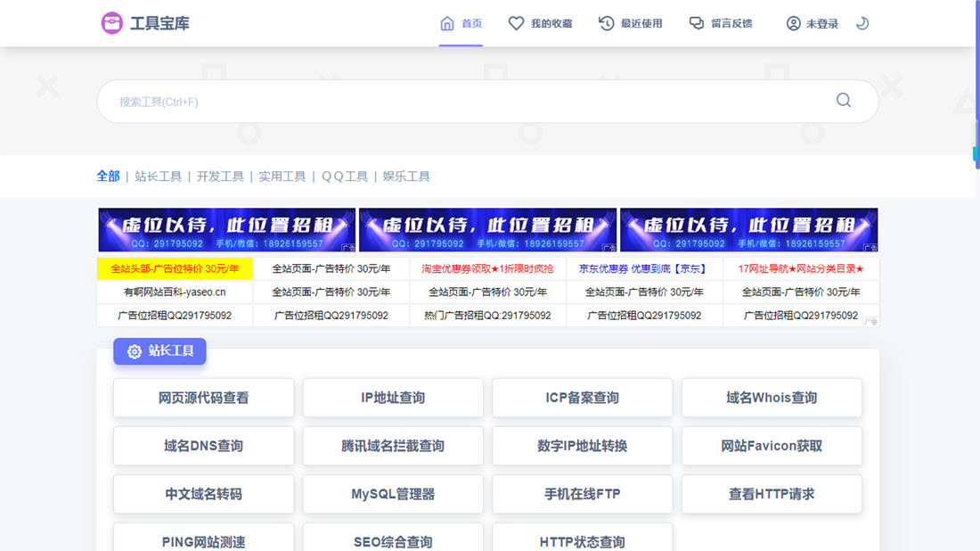Click the clock icon for 最近使用

tap(607, 23)
